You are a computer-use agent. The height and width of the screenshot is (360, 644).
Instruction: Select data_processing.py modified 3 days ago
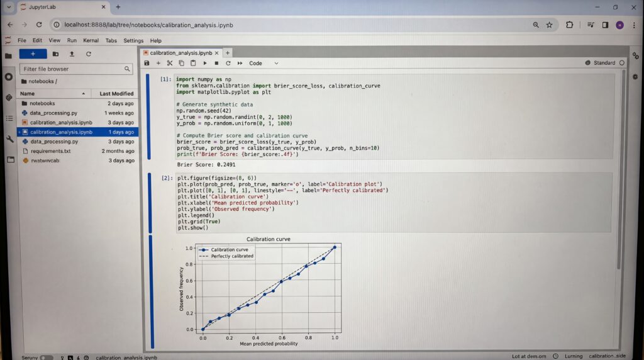(77, 142)
